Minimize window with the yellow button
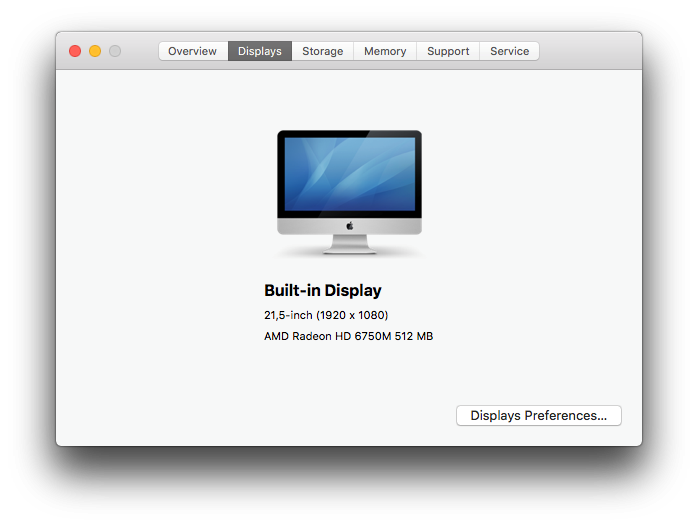This screenshot has height=526, width=698. pos(95,51)
